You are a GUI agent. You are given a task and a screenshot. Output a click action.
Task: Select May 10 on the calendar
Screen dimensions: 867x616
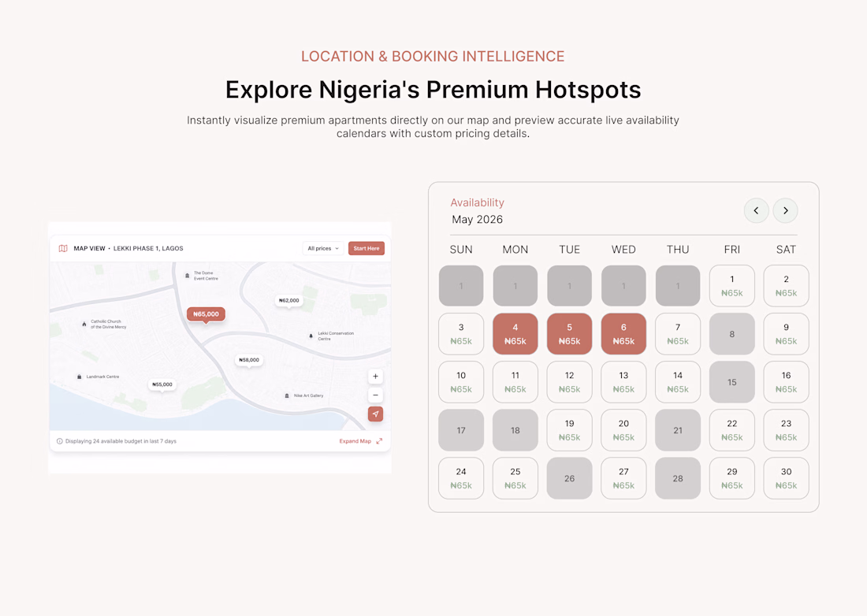tap(461, 382)
